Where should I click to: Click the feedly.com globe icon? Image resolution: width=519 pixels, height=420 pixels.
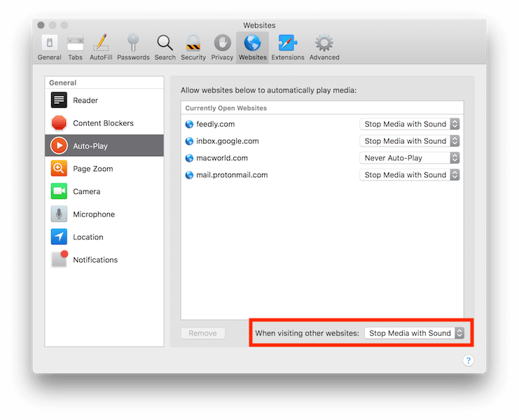point(189,125)
